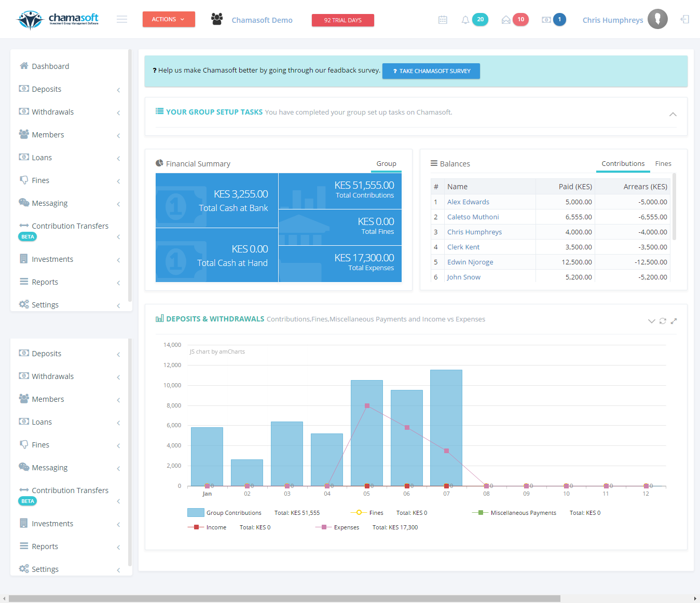700x603 pixels.
Task: Click the Balances table vertical scrollbar
Action: click(x=674, y=207)
